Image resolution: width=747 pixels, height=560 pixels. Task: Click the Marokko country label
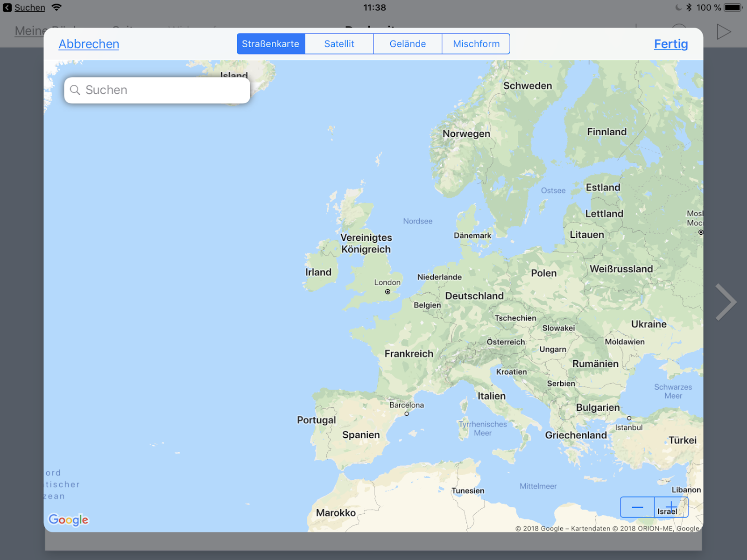336,513
